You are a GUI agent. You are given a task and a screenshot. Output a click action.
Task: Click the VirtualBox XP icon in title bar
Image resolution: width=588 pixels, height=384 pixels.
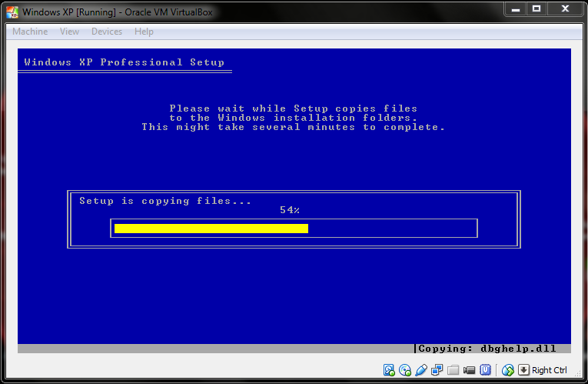(x=12, y=12)
